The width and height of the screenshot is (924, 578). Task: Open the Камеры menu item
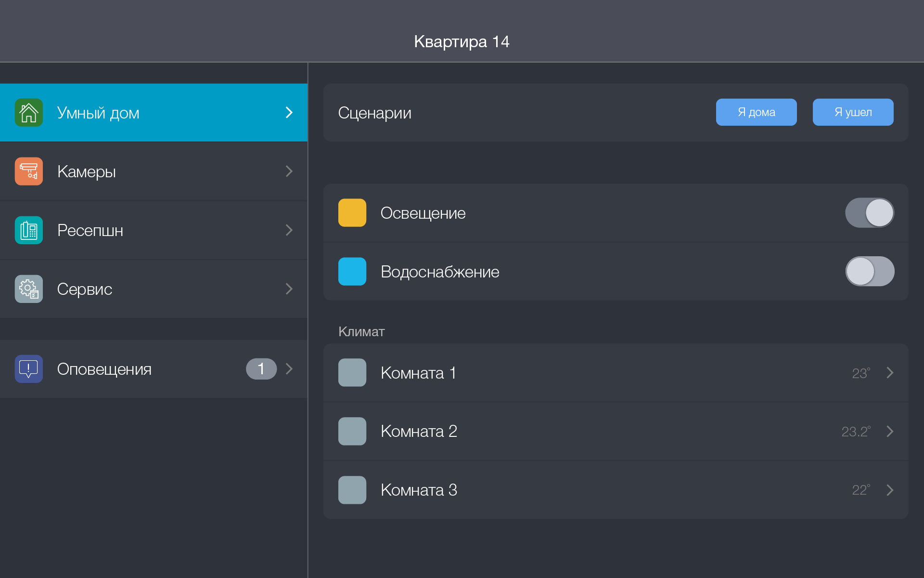pyautogui.click(x=154, y=171)
